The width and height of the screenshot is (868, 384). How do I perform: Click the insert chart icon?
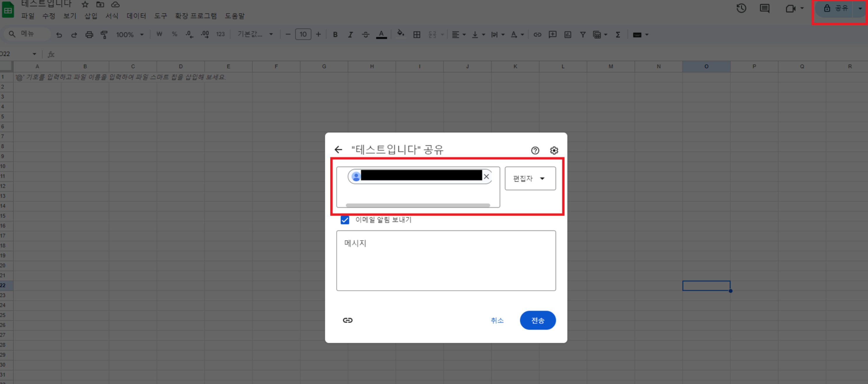point(568,34)
